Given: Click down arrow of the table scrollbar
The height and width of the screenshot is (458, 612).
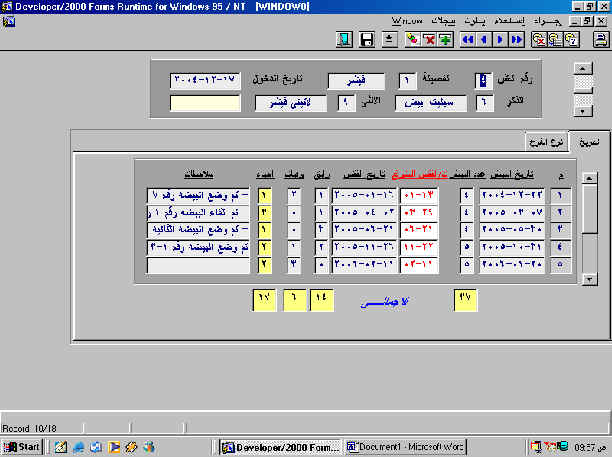Looking at the screenshot, I should click(x=589, y=279).
